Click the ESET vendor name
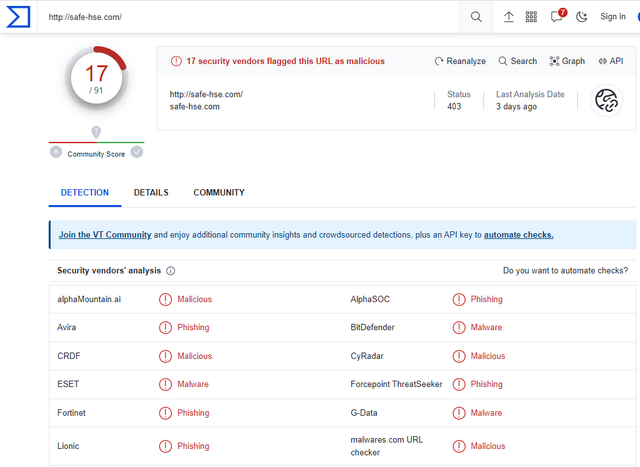Image resolution: width=640 pixels, height=467 pixels. [x=68, y=384]
